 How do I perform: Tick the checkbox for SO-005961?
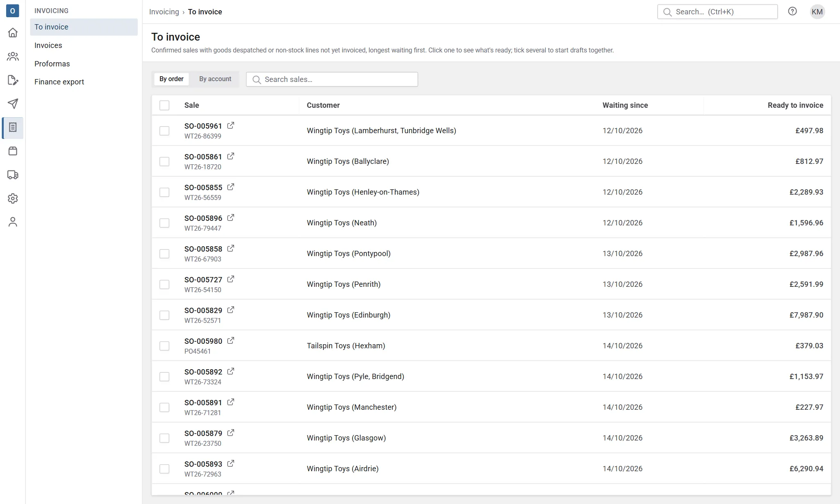tap(164, 131)
